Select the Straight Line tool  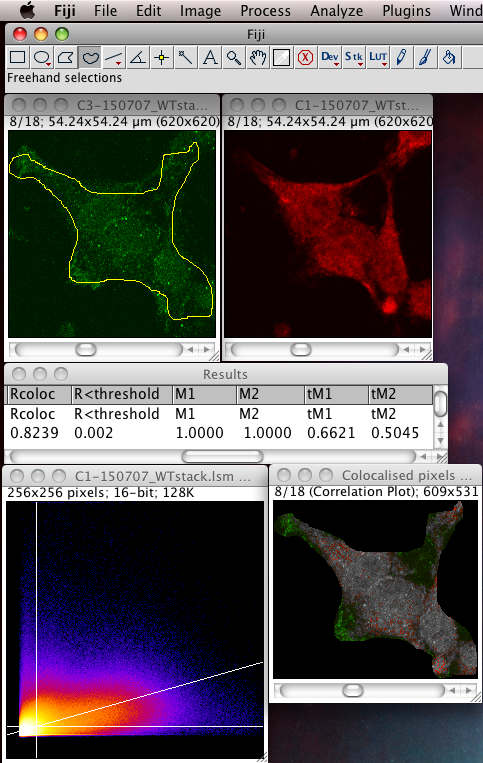pos(113,57)
